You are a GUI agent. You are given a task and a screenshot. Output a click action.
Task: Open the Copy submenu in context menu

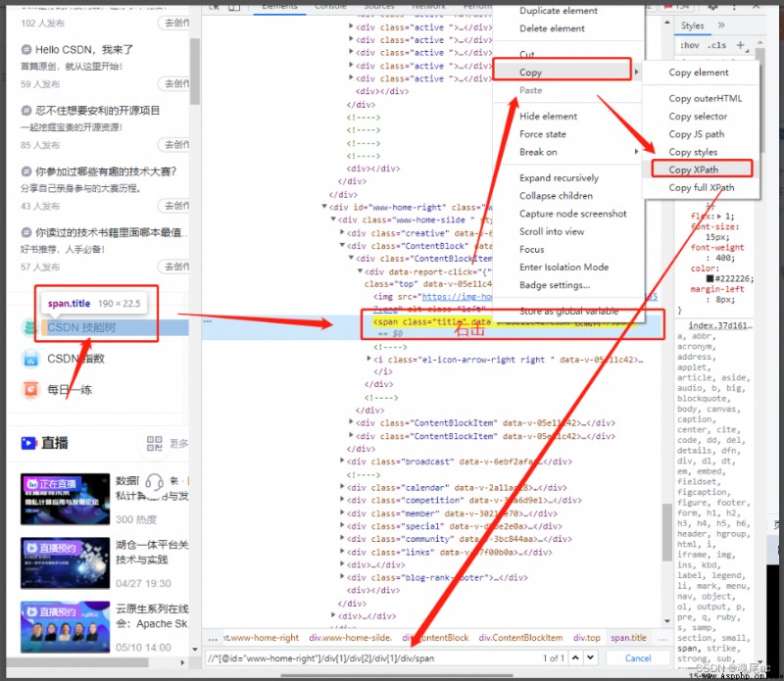point(568,73)
